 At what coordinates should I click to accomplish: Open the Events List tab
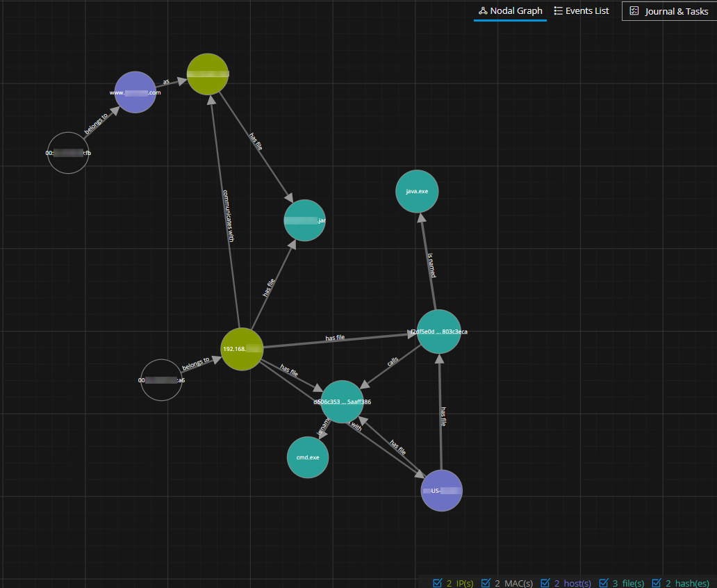tap(582, 11)
